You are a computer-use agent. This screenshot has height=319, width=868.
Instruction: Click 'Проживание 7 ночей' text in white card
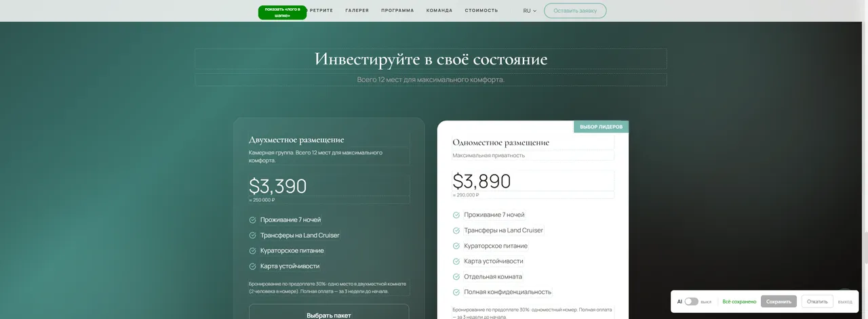point(494,215)
